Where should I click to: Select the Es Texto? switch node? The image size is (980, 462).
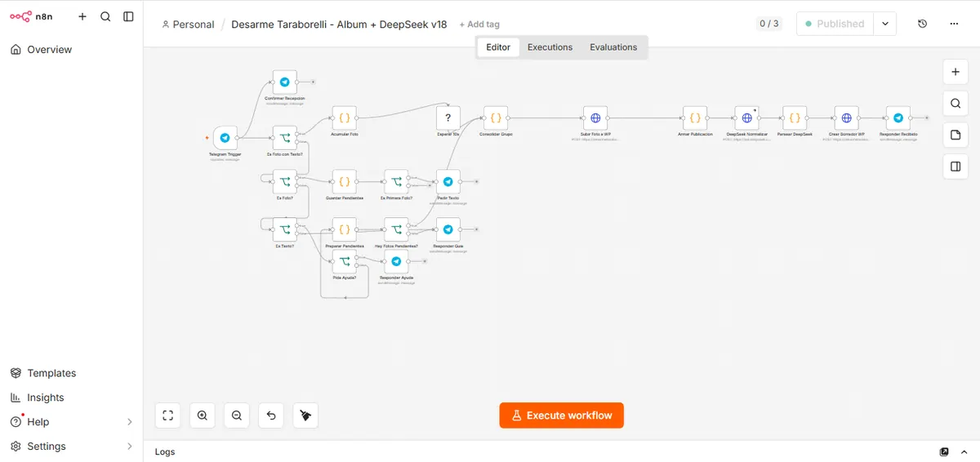[284, 229]
